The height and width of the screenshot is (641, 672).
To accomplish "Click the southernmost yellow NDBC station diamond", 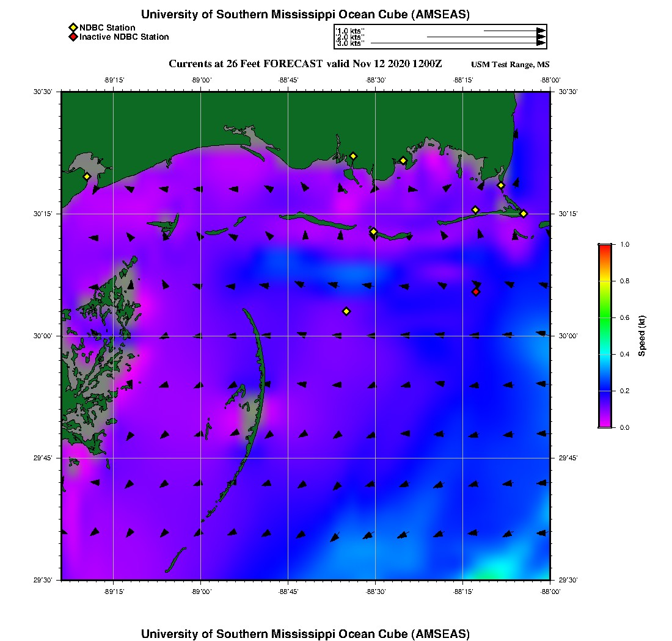I will pyautogui.click(x=346, y=311).
